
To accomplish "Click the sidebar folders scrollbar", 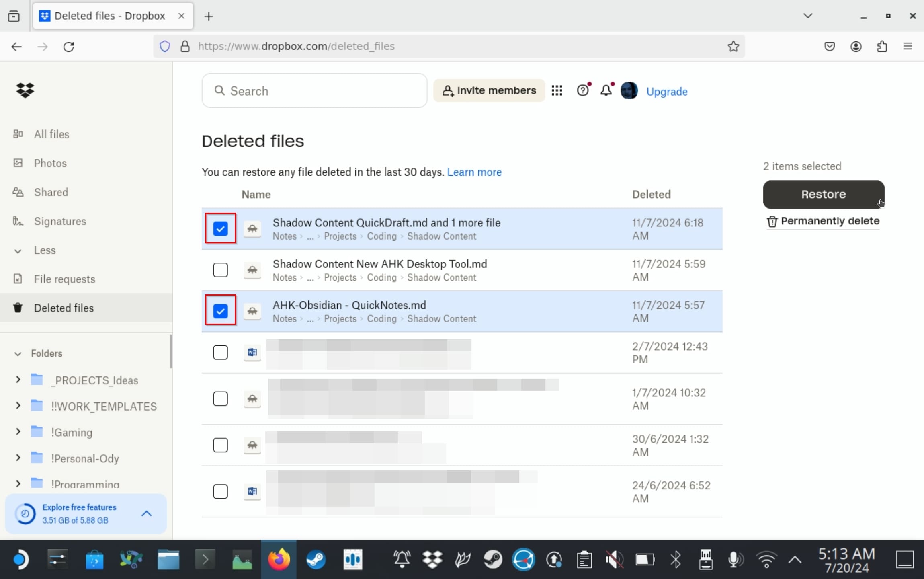I will (x=171, y=351).
